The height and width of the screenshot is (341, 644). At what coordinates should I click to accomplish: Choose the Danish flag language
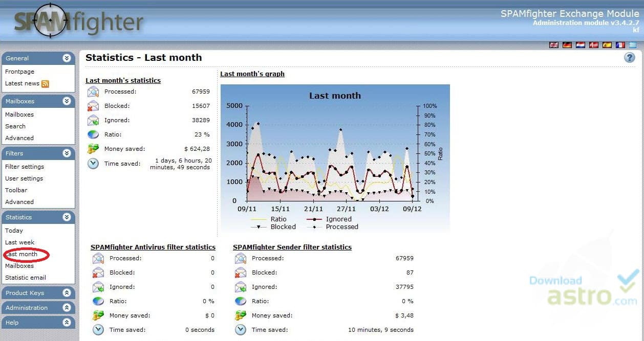point(594,45)
